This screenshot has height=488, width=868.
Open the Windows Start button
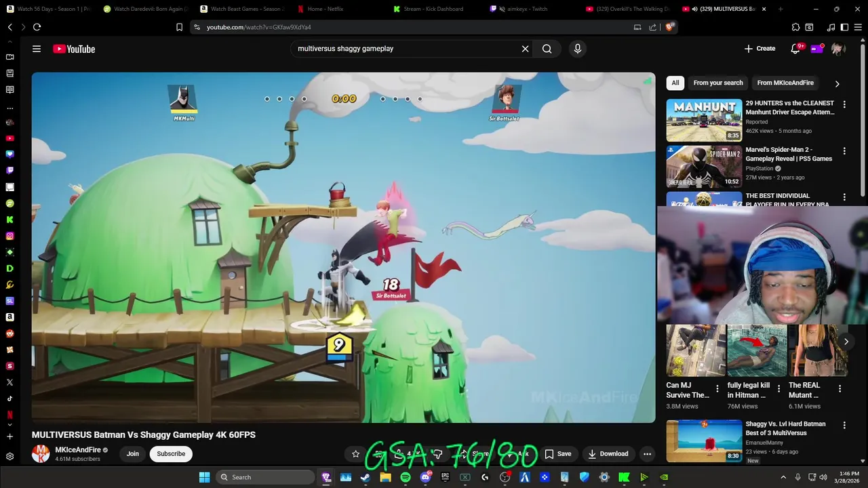point(204,477)
